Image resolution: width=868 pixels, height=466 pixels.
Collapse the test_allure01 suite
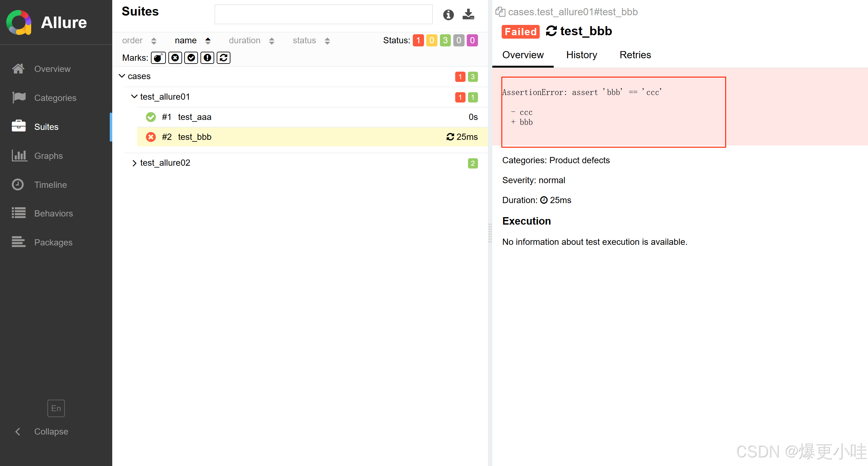click(134, 97)
